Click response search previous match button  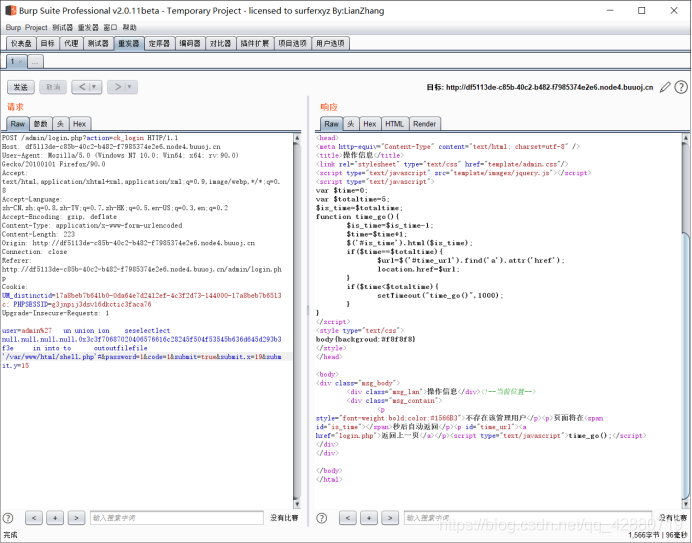point(348,518)
